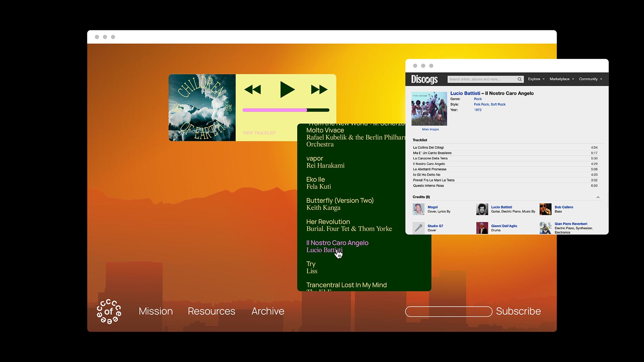
Task: Click track 'Questo Inferno Rosa'
Action: 505,186
